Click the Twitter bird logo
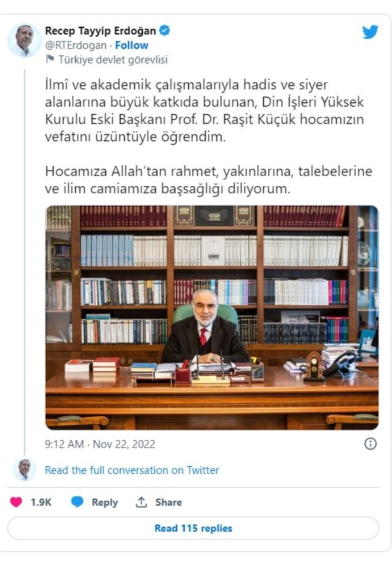The image size is (392, 568). (370, 32)
